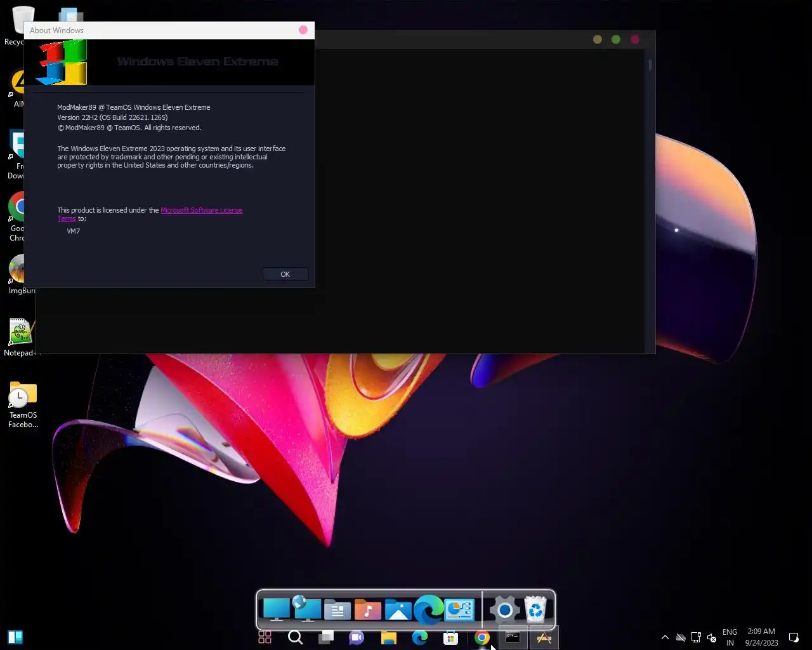Click the muted volume tray icon
Viewport: 812px width, 650px height.
[x=712, y=637]
